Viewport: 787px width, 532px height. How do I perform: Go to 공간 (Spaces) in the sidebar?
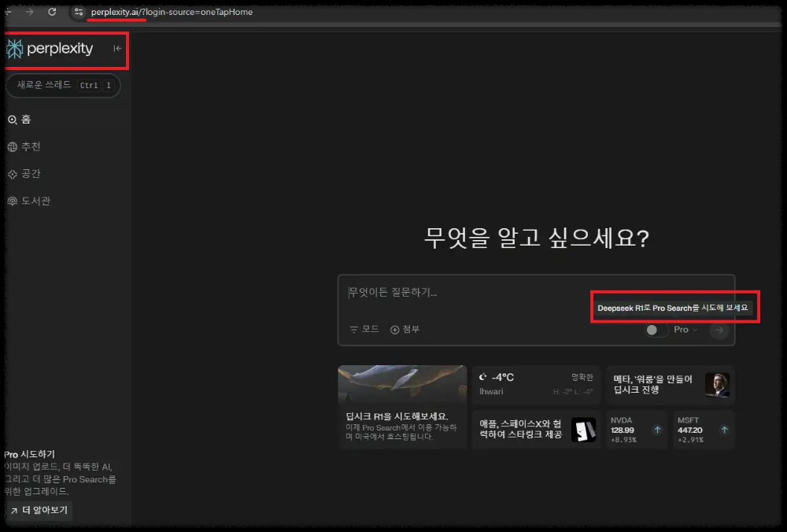click(x=28, y=173)
